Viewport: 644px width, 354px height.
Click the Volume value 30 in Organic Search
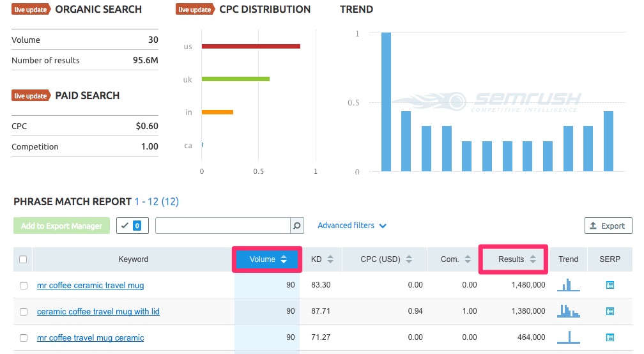point(153,40)
